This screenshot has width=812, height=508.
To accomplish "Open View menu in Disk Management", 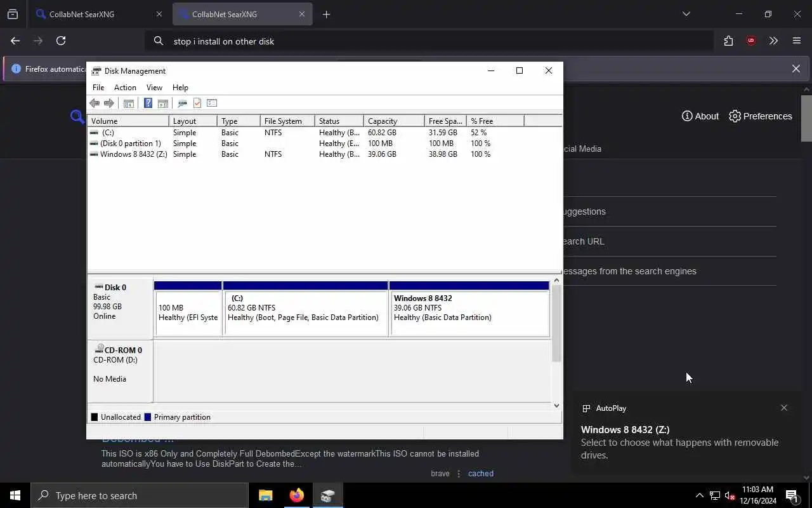I will [x=154, y=88].
